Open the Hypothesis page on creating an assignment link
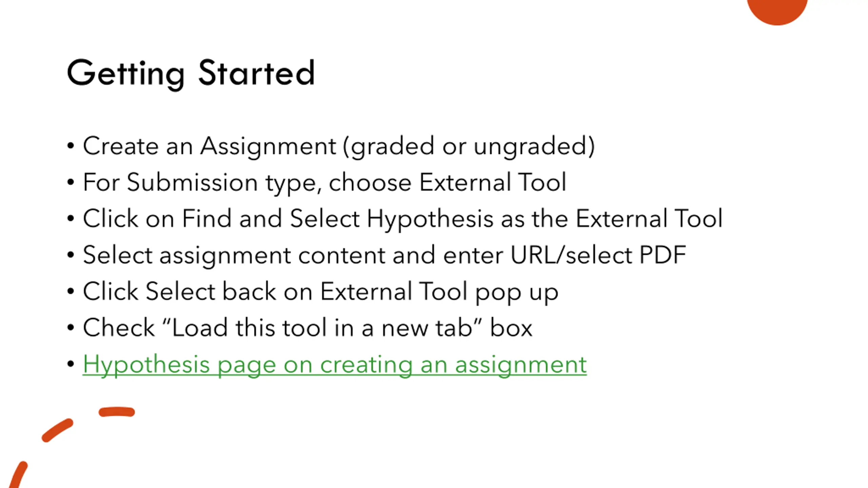868x488 pixels. 335,365
